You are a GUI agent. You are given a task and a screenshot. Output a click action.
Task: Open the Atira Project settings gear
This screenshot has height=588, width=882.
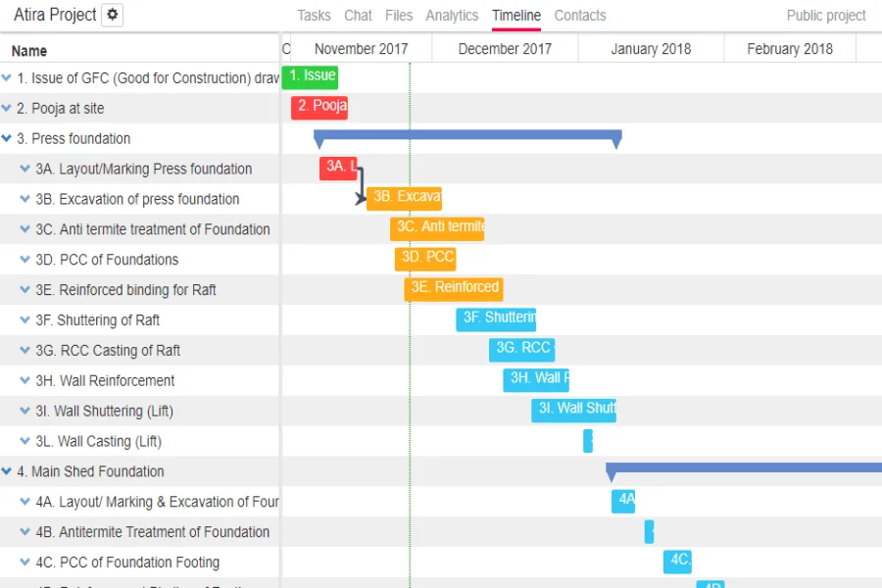(x=112, y=15)
